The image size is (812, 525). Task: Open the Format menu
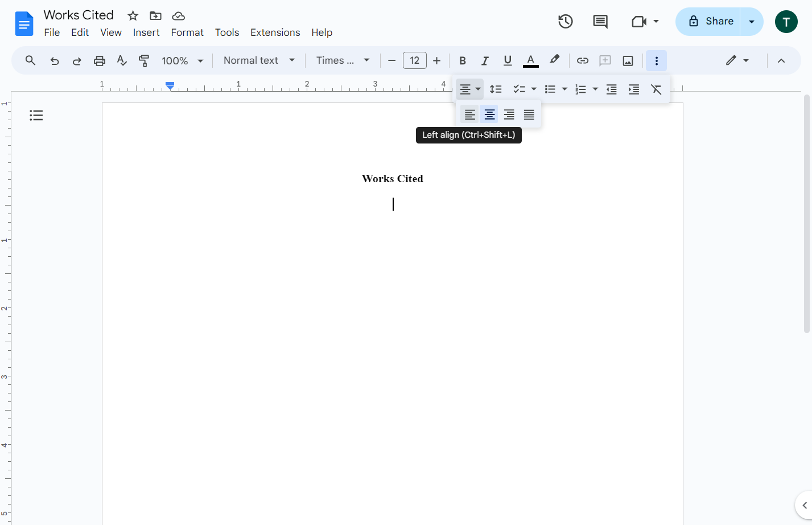click(x=187, y=32)
